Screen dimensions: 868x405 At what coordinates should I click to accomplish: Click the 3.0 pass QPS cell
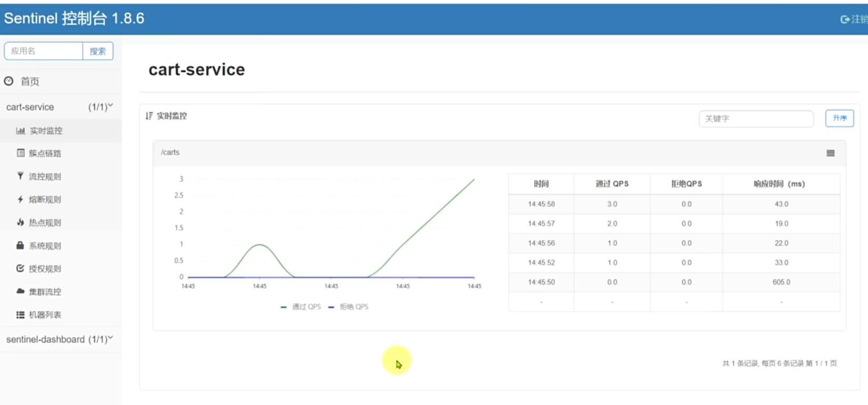[x=612, y=204]
